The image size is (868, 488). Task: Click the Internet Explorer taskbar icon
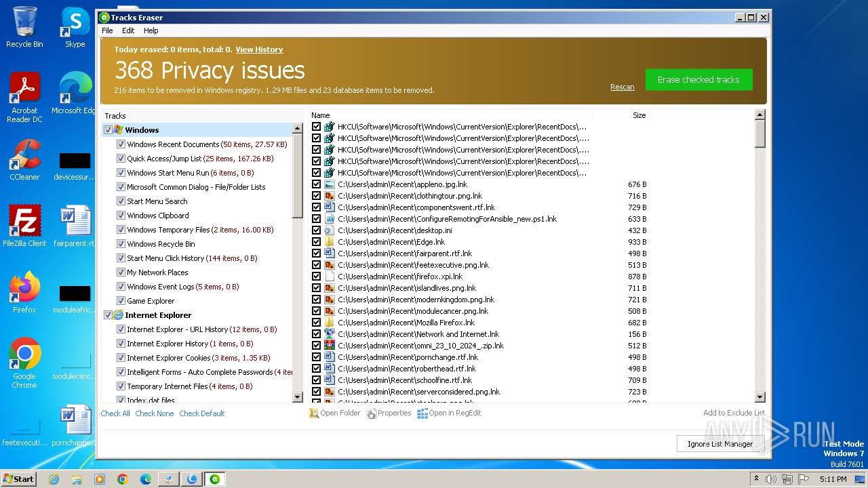click(54, 479)
